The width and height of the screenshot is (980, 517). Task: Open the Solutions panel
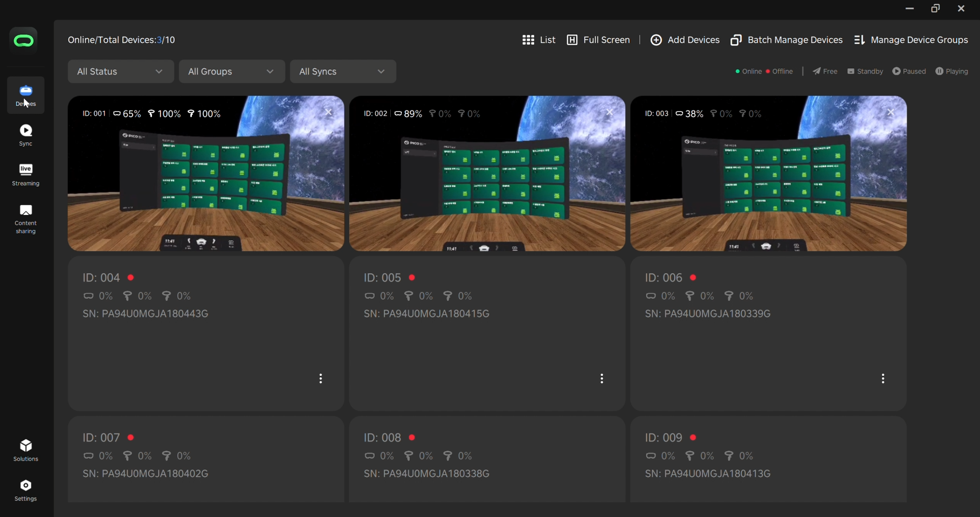(26, 450)
